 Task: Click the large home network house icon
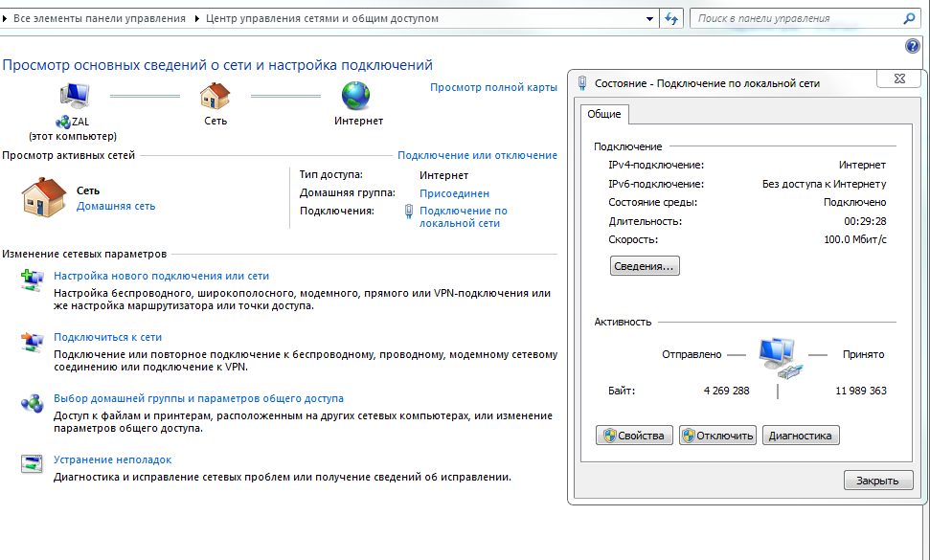click(44, 197)
